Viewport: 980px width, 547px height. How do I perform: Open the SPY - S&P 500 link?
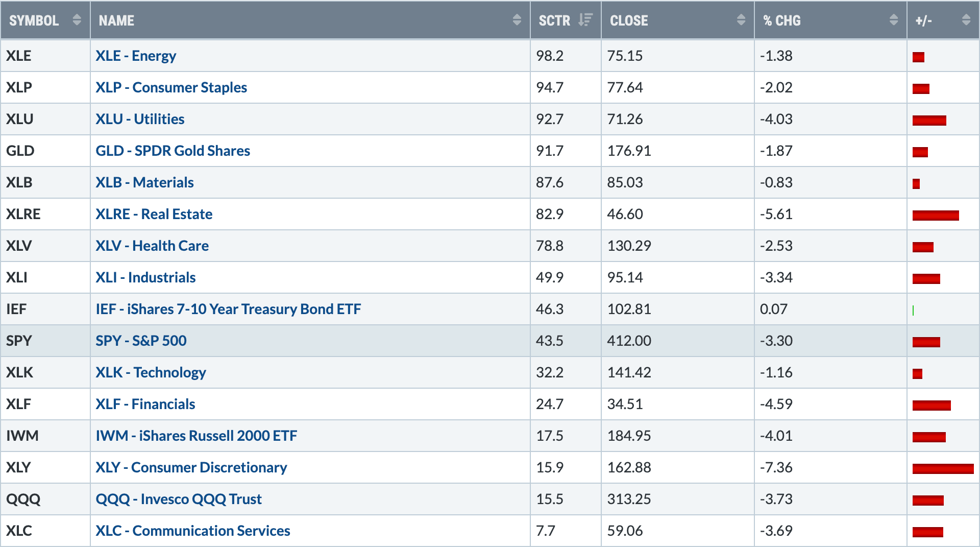pyautogui.click(x=141, y=341)
